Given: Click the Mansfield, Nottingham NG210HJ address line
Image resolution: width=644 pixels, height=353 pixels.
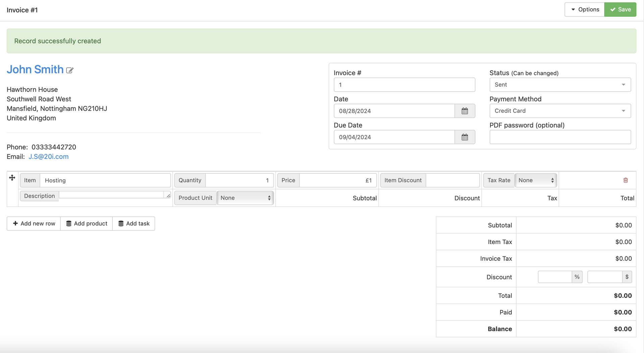Looking at the screenshot, I should click(x=57, y=109).
